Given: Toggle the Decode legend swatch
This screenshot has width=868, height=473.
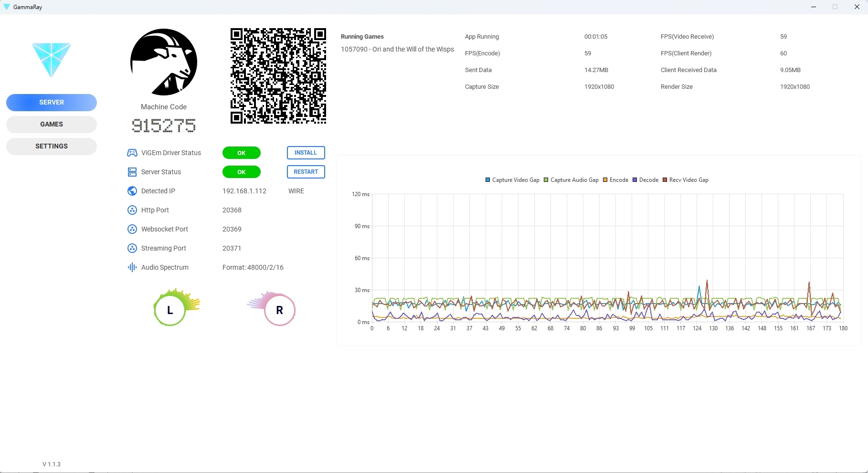Looking at the screenshot, I should (x=635, y=180).
